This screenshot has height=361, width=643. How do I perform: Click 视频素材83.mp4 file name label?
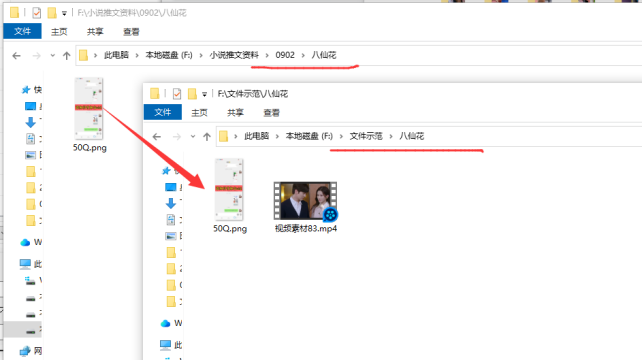tap(306, 228)
